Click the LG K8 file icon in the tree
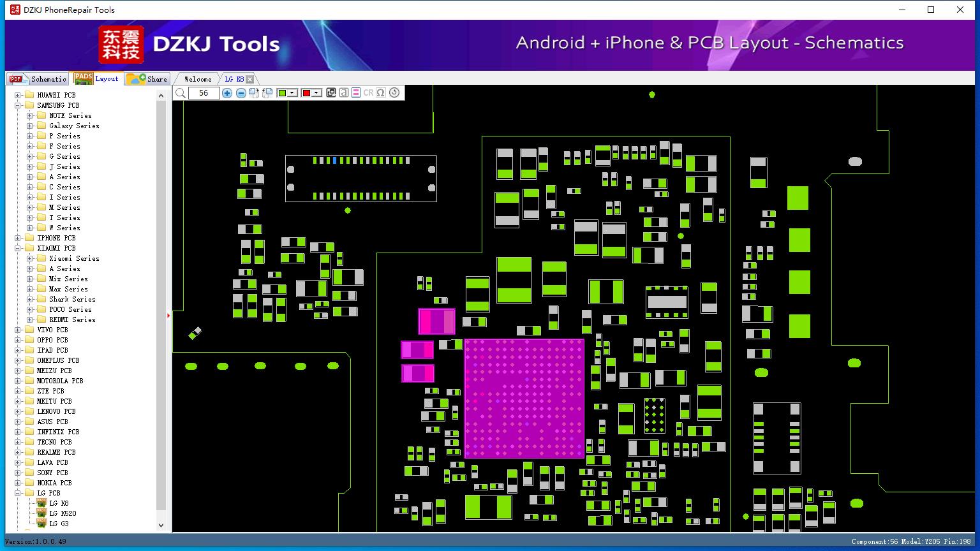980x551 pixels. click(41, 503)
